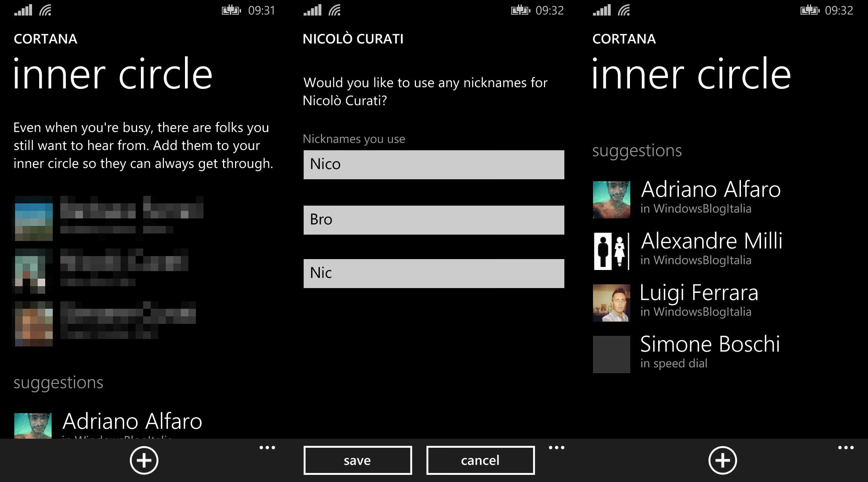Tap the 09:31 clock on left screen
The width and height of the screenshot is (868, 482).
tap(261, 10)
